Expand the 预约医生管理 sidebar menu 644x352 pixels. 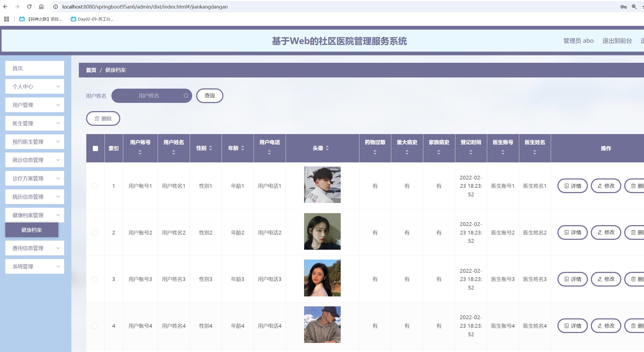[35, 142]
